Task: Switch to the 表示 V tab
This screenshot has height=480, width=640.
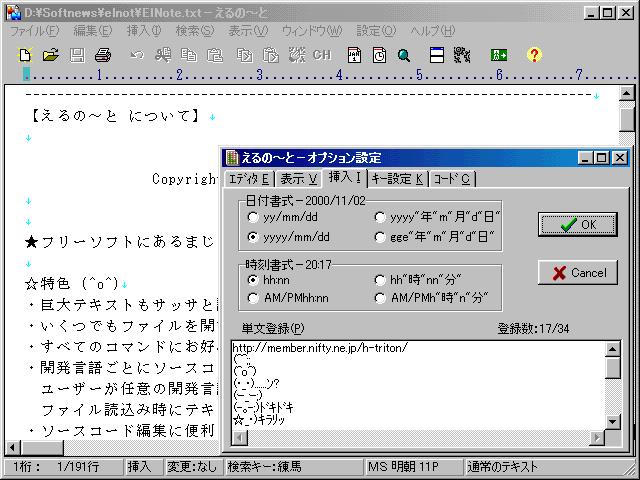Action: click(x=298, y=179)
